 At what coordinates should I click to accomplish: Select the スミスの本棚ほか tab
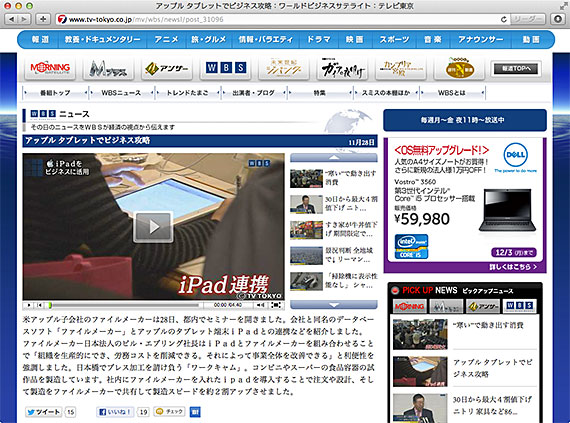coord(386,93)
